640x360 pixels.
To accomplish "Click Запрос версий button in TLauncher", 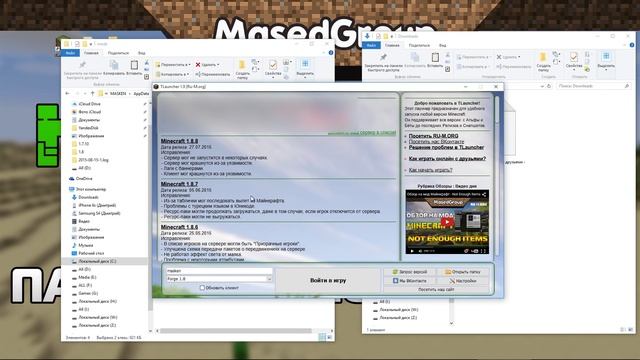I will (x=410, y=272).
